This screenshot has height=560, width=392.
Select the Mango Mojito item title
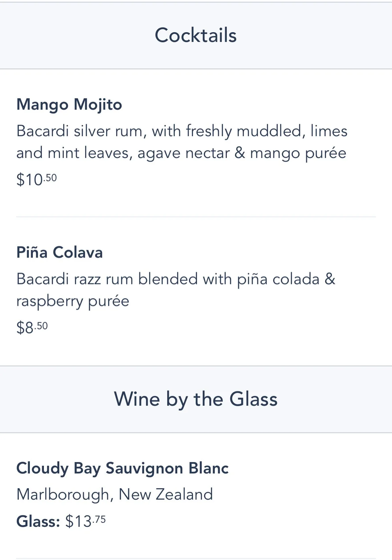coord(69,104)
